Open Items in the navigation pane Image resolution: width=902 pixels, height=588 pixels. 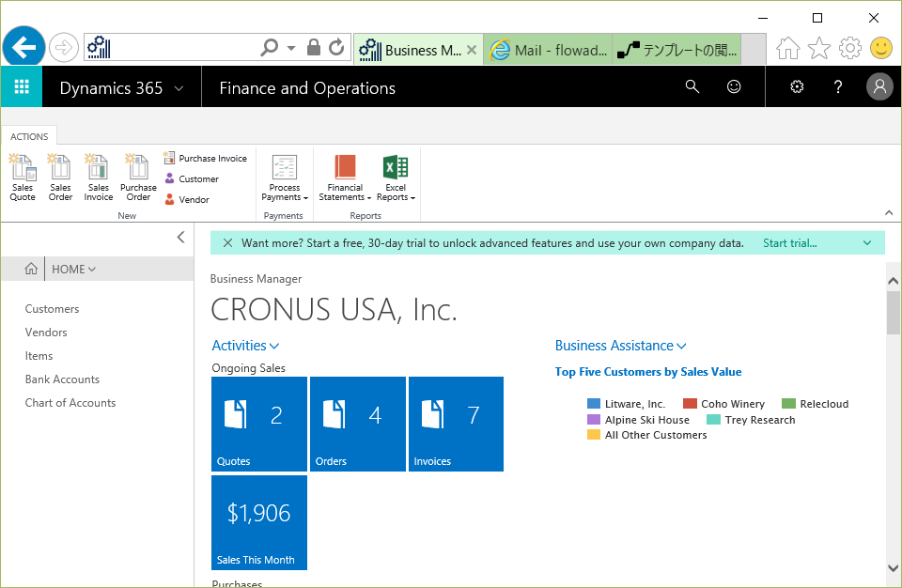(x=39, y=356)
